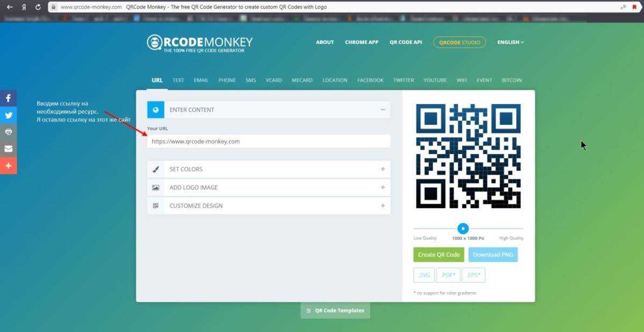This screenshot has height=332, width=644.
Task: Expand the Customize Design section
Action: pyautogui.click(x=383, y=206)
